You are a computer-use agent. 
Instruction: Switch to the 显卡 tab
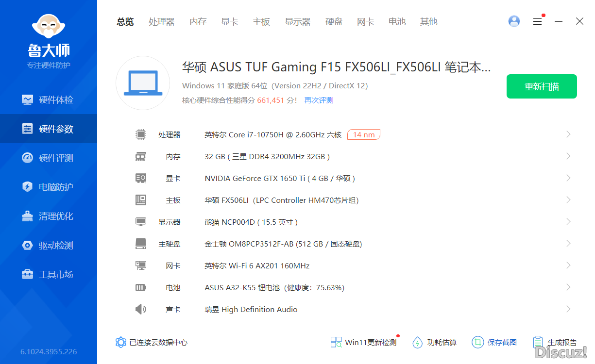[230, 22]
